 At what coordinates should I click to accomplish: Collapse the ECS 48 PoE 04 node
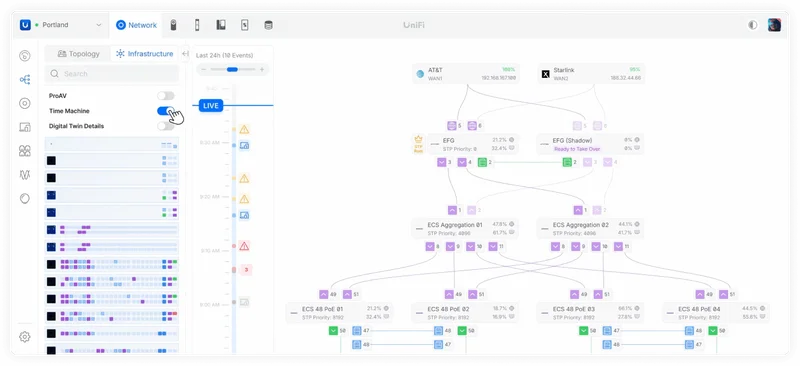670,313
